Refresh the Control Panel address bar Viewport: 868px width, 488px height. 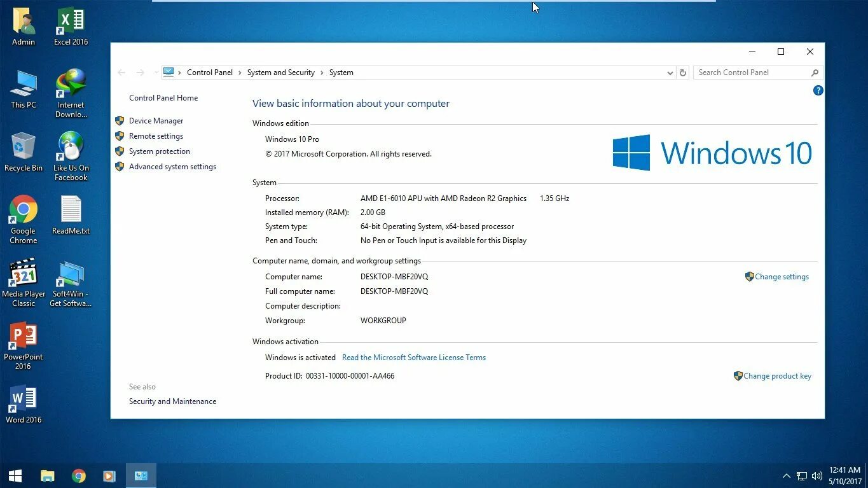click(683, 73)
